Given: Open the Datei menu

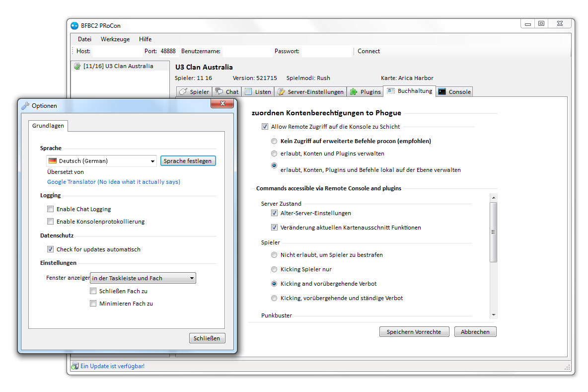Looking at the screenshot, I should click(84, 39).
